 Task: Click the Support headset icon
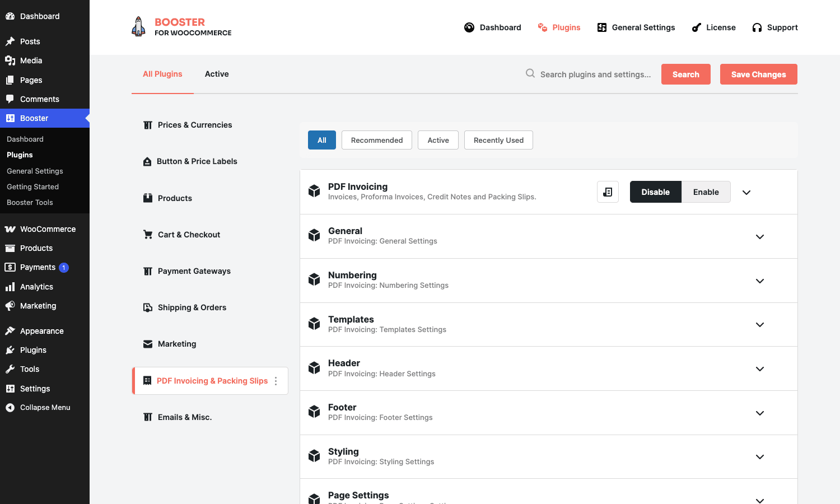point(757,27)
